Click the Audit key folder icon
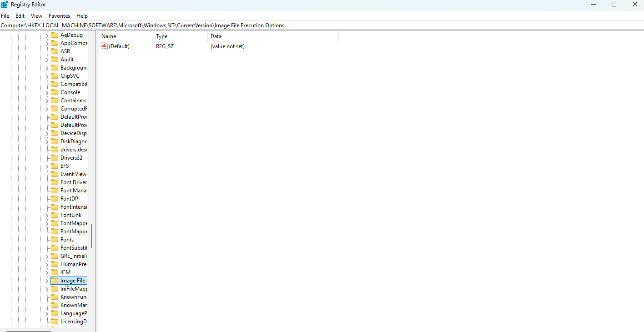This screenshot has height=332, width=644. (x=55, y=60)
